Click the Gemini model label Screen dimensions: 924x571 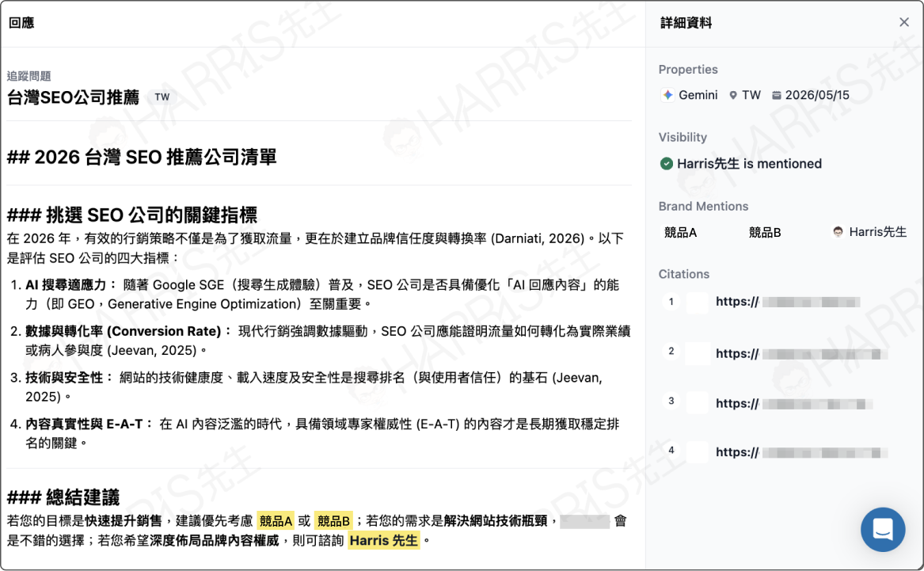(x=698, y=96)
